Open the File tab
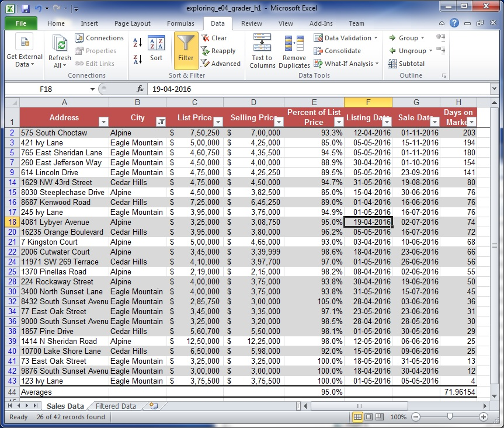The image size is (504, 428). tap(21, 23)
